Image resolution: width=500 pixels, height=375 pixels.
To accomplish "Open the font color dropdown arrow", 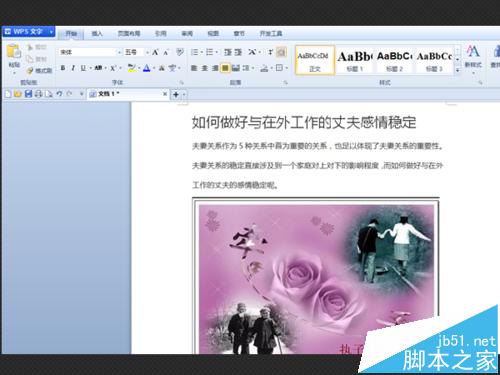I will (154, 68).
